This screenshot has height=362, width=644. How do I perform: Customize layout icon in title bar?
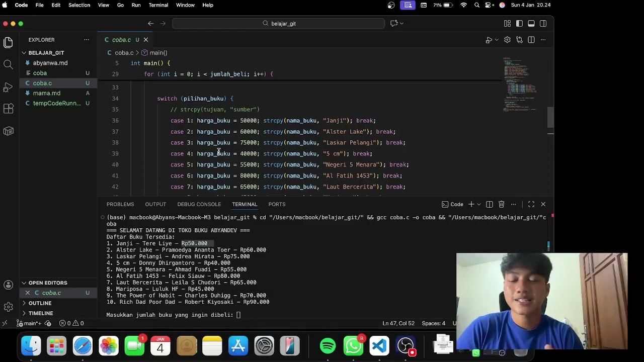507,24
